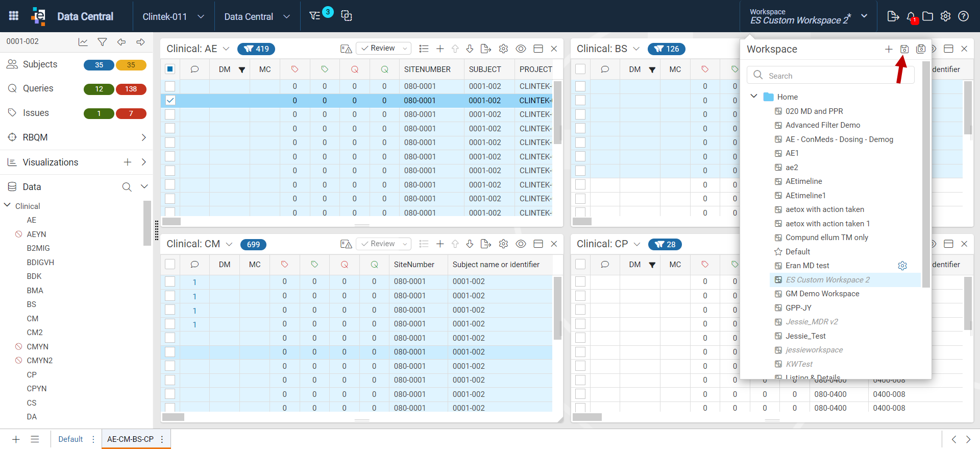
Task: Switch to the Default tab at bottom
Action: 70,439
